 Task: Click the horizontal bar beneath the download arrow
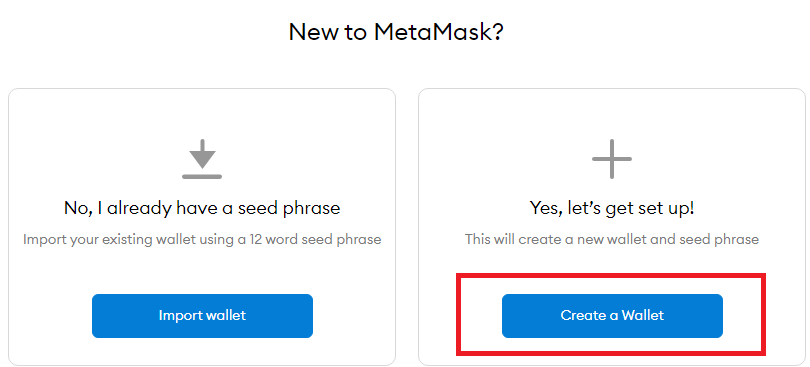(202, 177)
